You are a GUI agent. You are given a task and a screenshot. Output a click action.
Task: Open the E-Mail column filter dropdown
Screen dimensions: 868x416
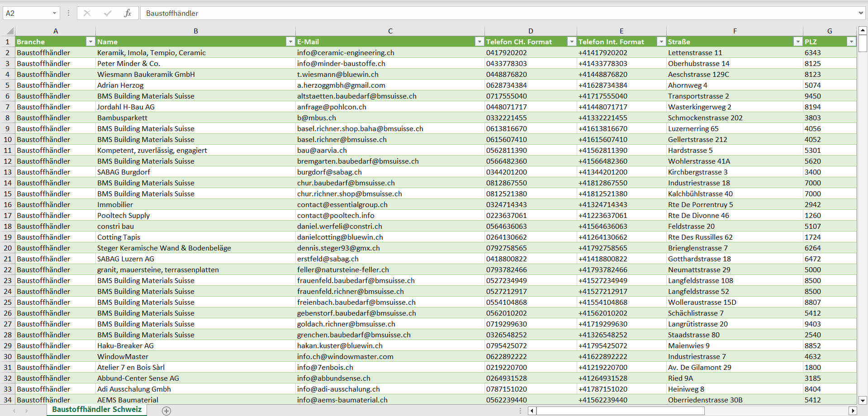click(479, 42)
